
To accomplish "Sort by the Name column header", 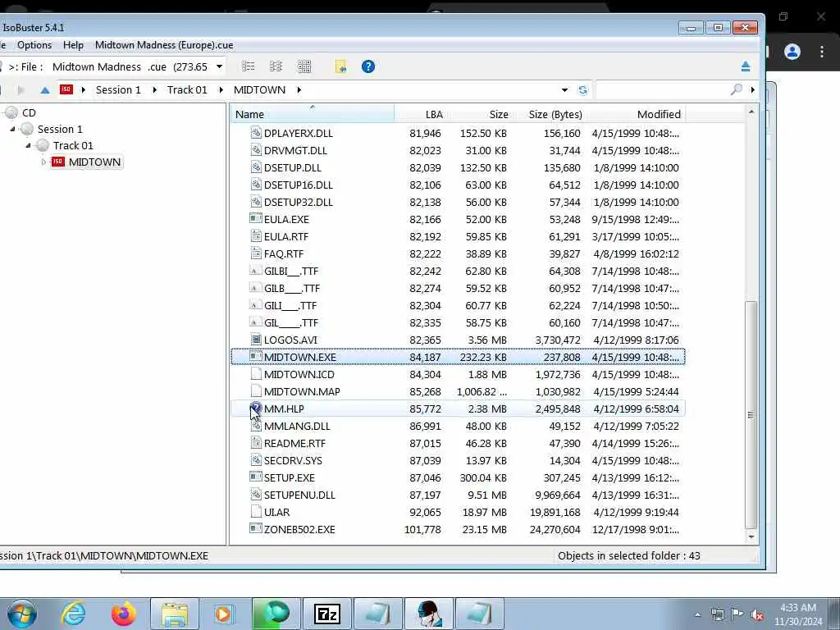I will [313, 114].
